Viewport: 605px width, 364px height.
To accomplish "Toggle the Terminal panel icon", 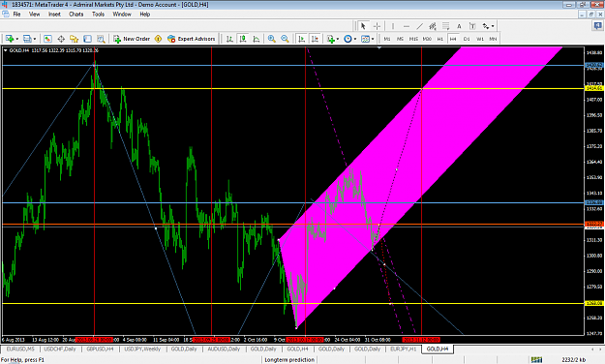I will point(87,39).
